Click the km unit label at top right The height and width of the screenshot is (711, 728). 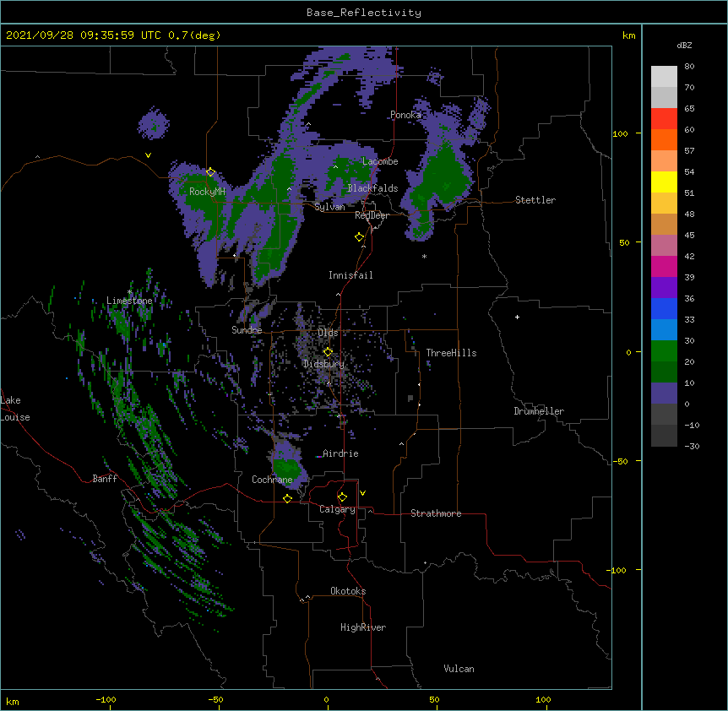pyautogui.click(x=629, y=35)
